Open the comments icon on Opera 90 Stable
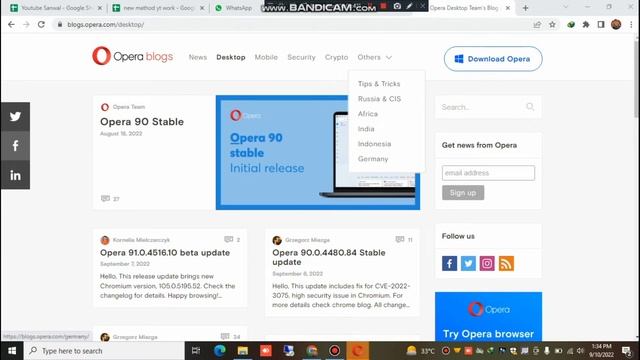 click(x=105, y=198)
